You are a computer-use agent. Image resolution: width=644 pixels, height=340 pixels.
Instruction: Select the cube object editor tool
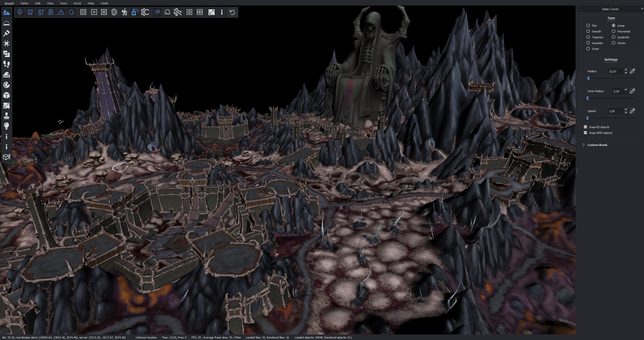[x=7, y=95]
